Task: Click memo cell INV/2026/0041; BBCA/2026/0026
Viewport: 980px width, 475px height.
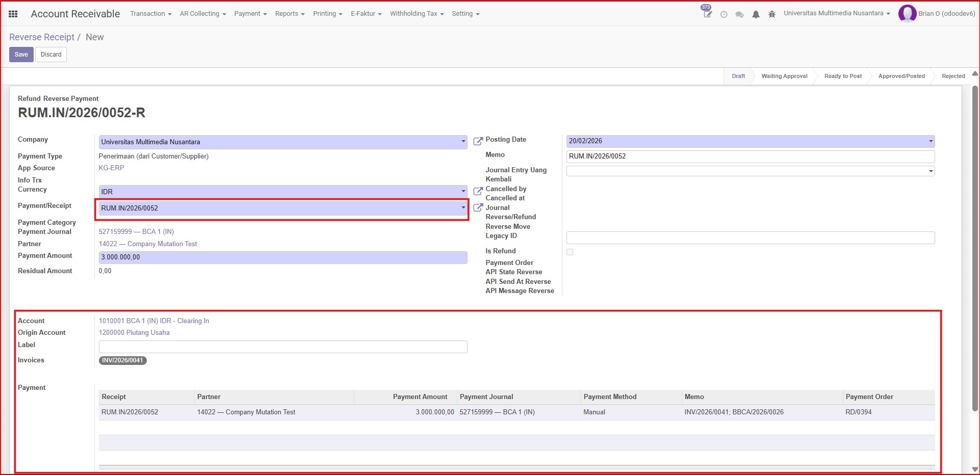Action: pyautogui.click(x=762, y=412)
